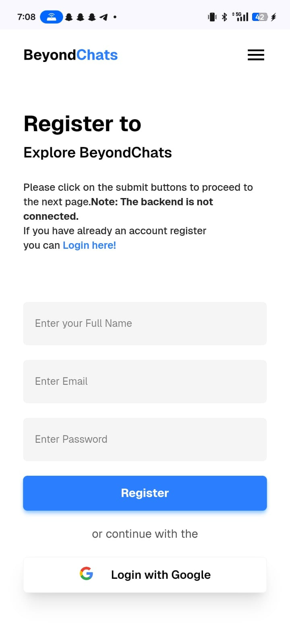Choose Login with Google

145,575
